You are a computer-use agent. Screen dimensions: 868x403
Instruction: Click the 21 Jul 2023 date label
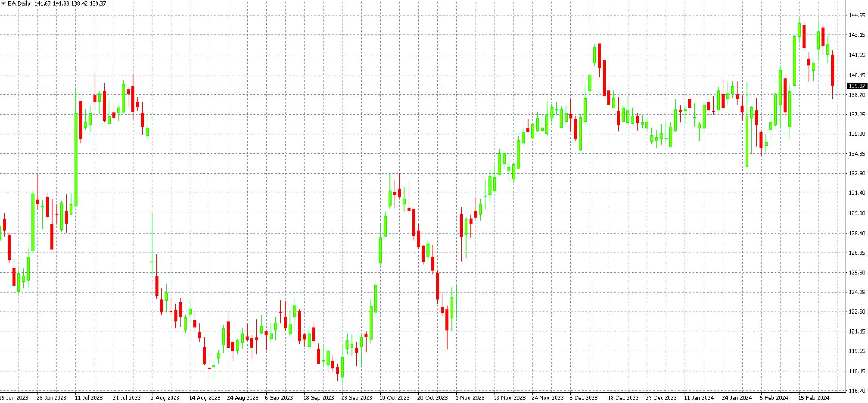pyautogui.click(x=127, y=398)
